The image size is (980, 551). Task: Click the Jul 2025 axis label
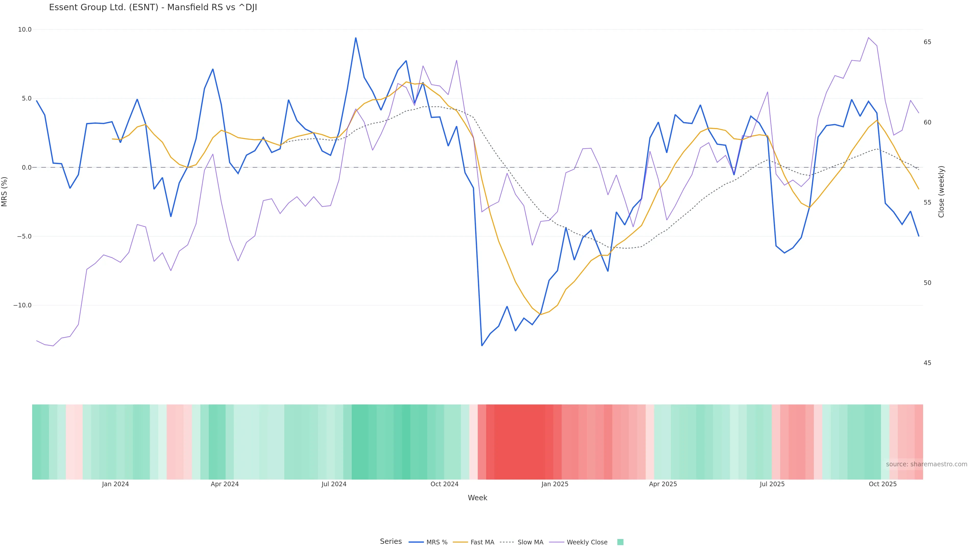(x=772, y=484)
